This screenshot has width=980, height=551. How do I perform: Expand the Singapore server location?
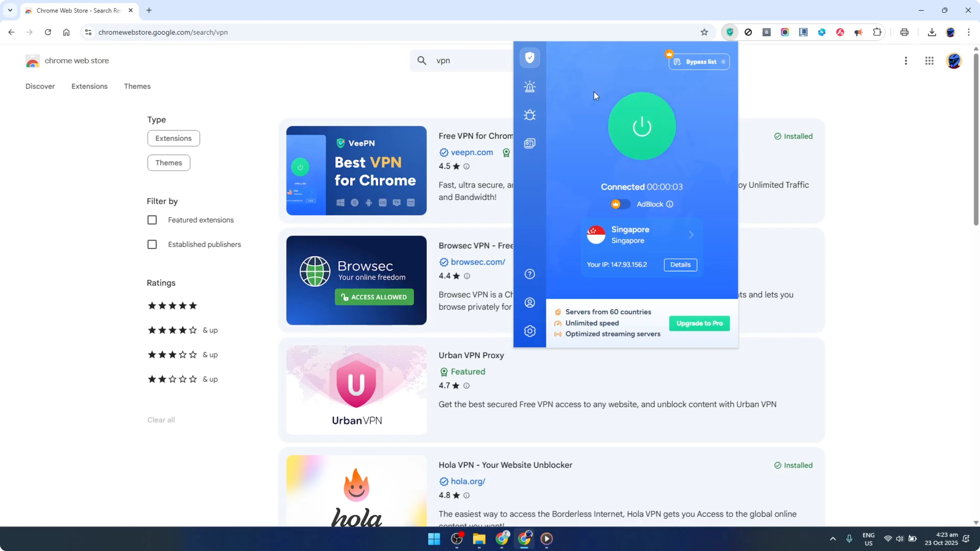tap(691, 235)
